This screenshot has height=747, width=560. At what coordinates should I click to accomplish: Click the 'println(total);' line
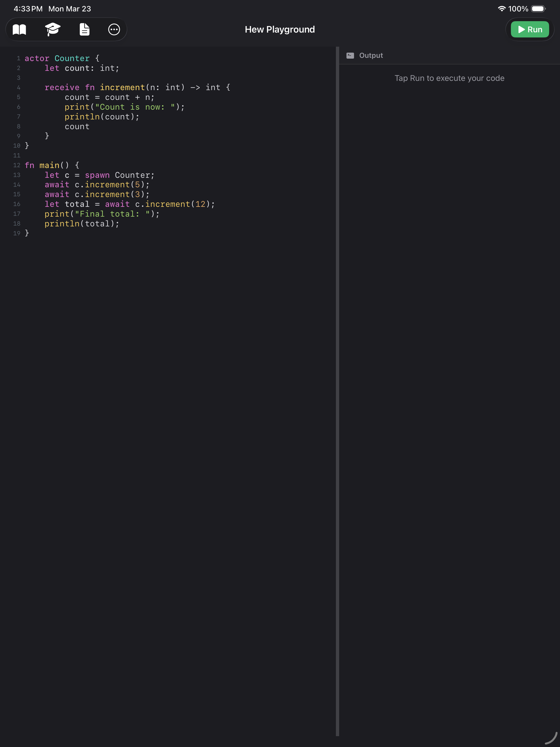click(82, 224)
